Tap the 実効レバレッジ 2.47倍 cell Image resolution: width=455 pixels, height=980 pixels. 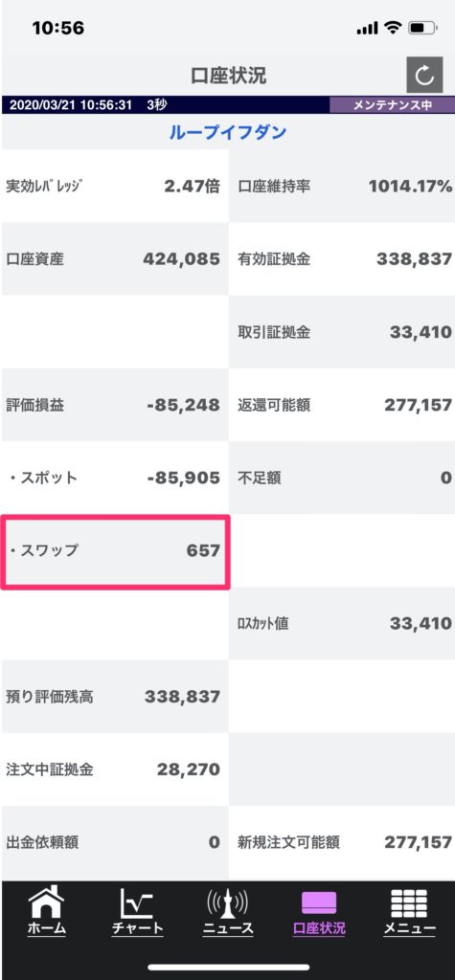coord(115,187)
